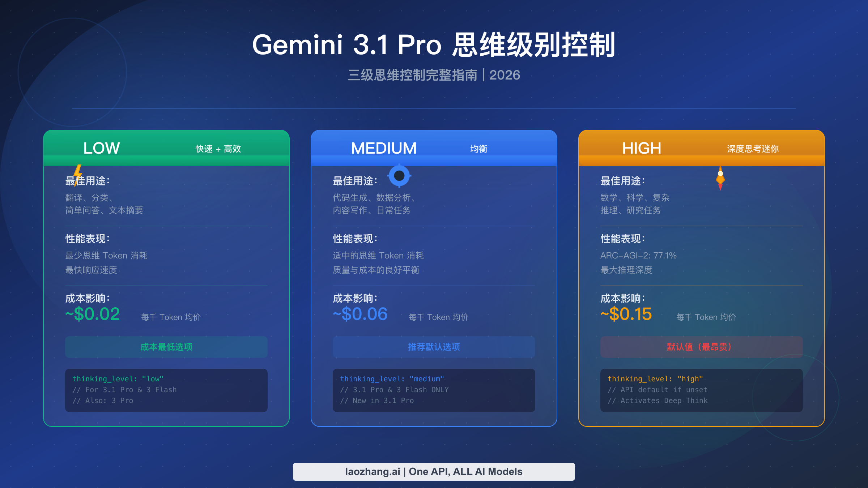Select the green LOW card header
868x488 pixels.
166,148
